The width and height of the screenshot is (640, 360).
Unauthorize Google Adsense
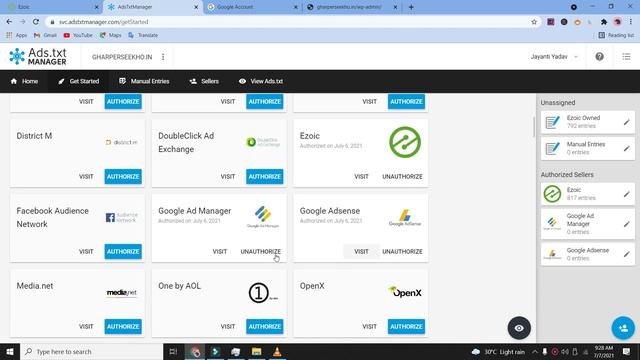(402, 251)
